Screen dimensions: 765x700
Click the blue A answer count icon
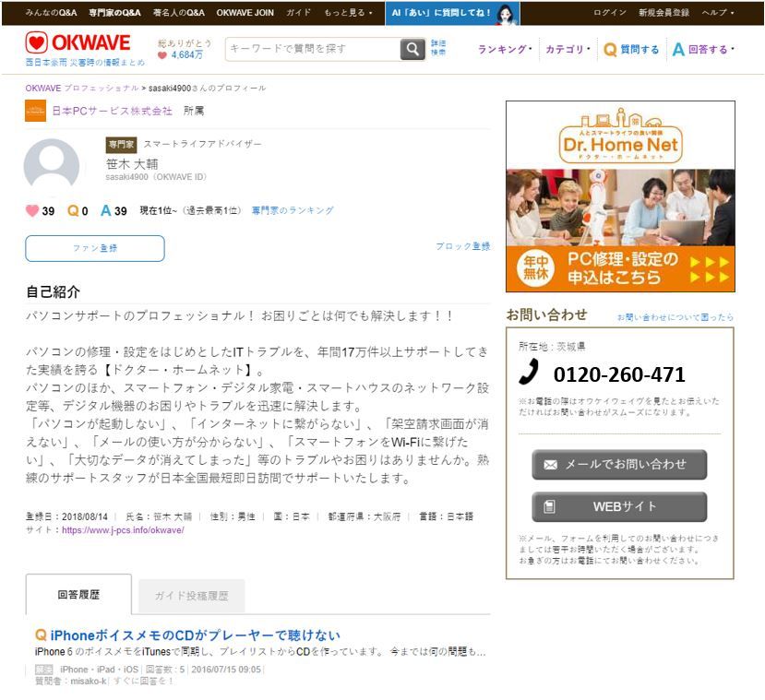click(105, 210)
